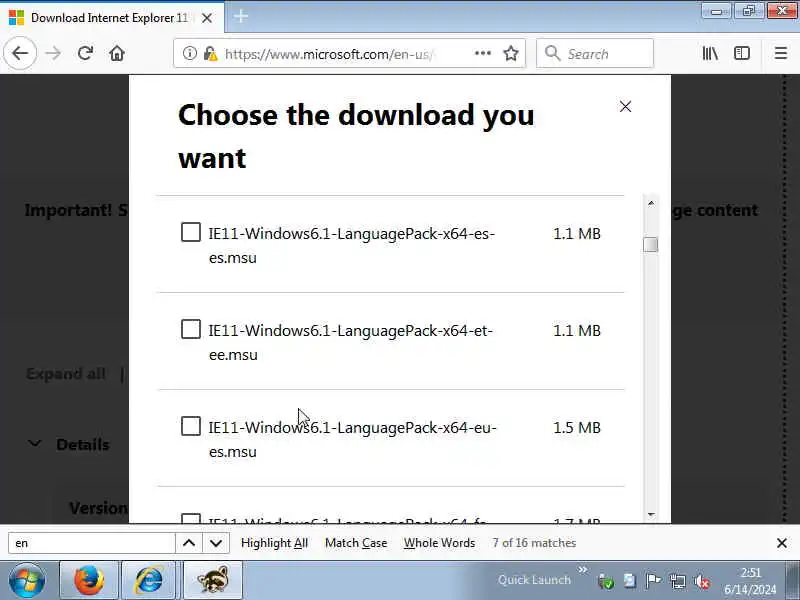This screenshot has height=600, width=800.
Task: Toggle Match Case in find bar
Action: coord(356,543)
